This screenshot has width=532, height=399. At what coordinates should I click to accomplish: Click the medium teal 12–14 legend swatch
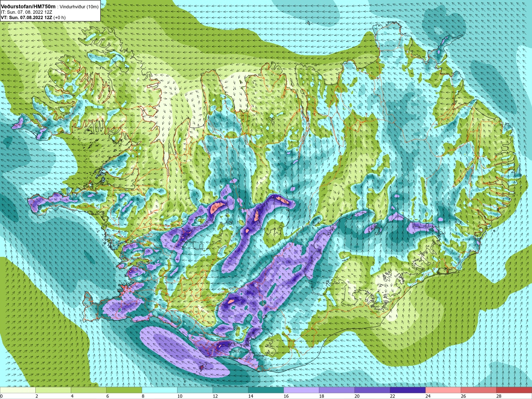pyautogui.click(x=231, y=390)
